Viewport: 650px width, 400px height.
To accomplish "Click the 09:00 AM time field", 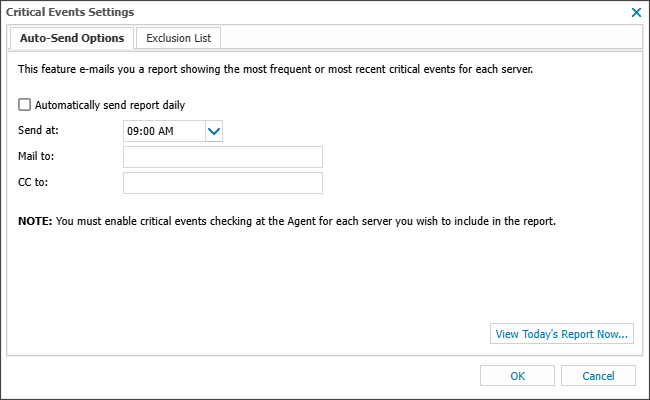I will (x=162, y=131).
